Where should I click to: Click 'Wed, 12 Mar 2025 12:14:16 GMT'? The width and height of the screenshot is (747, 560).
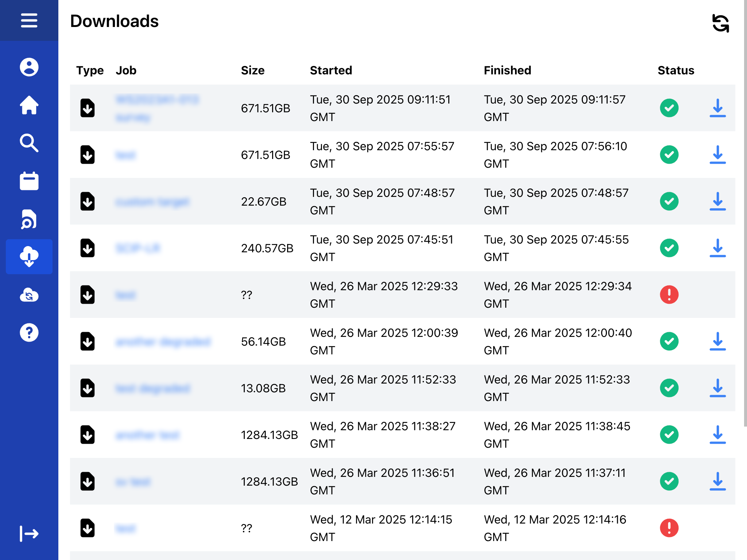point(555,528)
